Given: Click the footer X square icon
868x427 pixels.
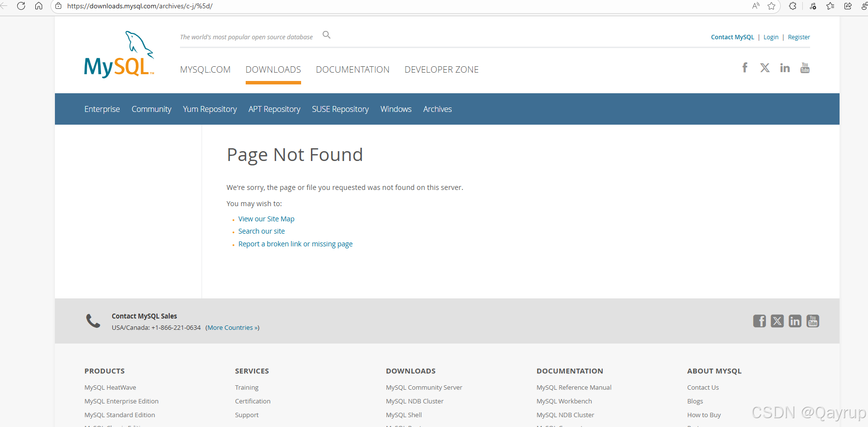Looking at the screenshot, I should (777, 321).
